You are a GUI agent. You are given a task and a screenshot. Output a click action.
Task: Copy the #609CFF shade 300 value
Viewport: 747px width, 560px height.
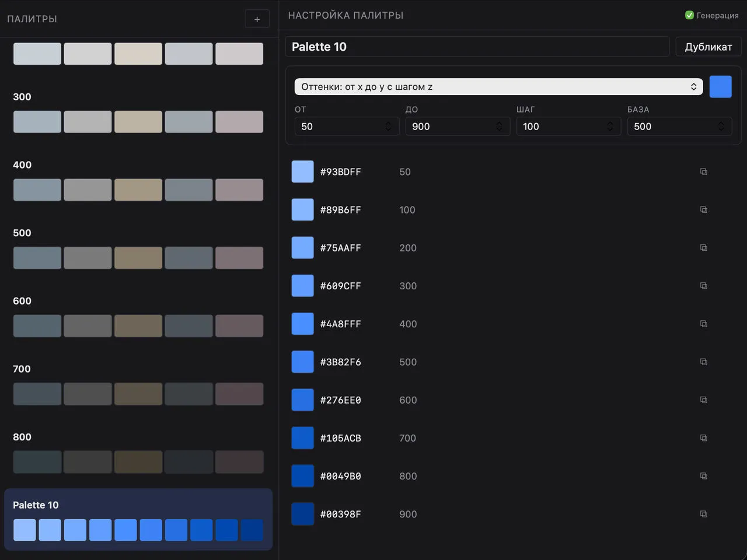pyautogui.click(x=703, y=286)
